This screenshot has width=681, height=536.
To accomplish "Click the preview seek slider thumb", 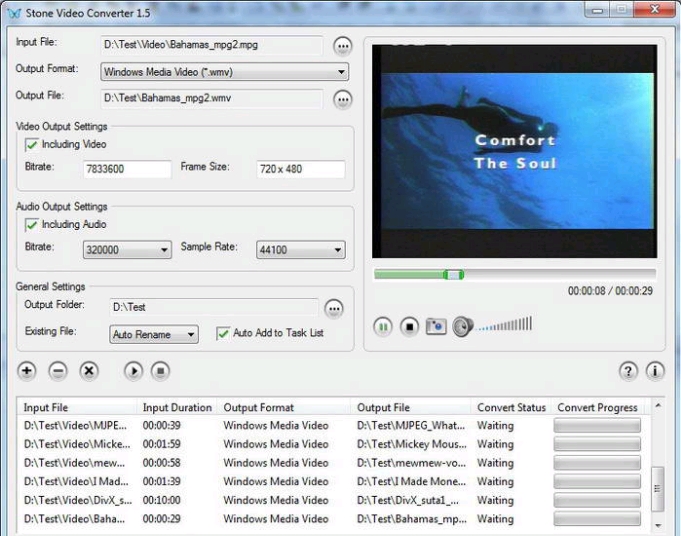I will 453,275.
